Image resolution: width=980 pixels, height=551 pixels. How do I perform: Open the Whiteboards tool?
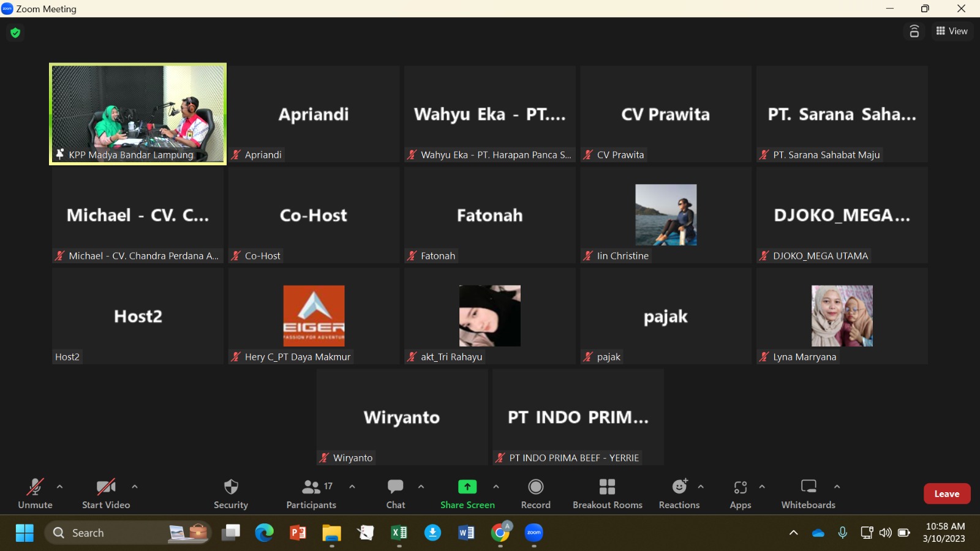pos(808,493)
